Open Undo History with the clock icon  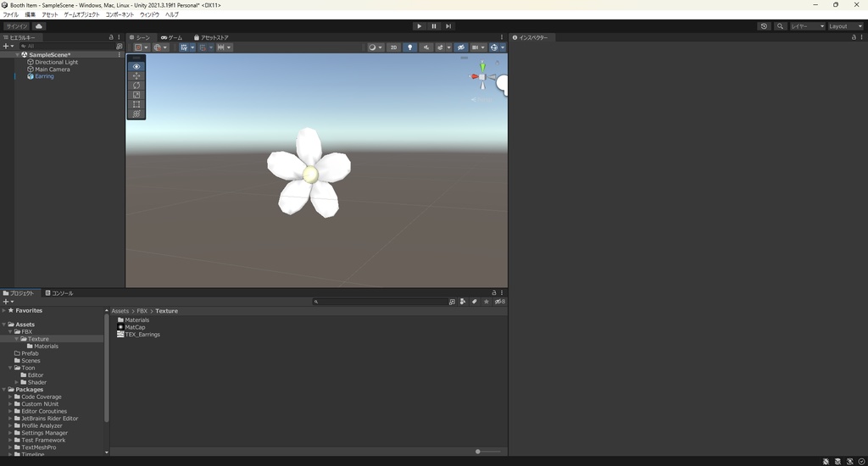pos(764,26)
